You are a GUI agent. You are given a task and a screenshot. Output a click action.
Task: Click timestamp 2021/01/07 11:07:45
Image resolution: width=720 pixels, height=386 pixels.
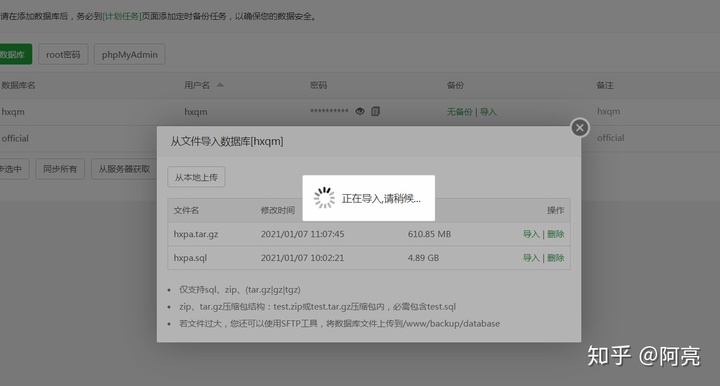tap(302, 234)
